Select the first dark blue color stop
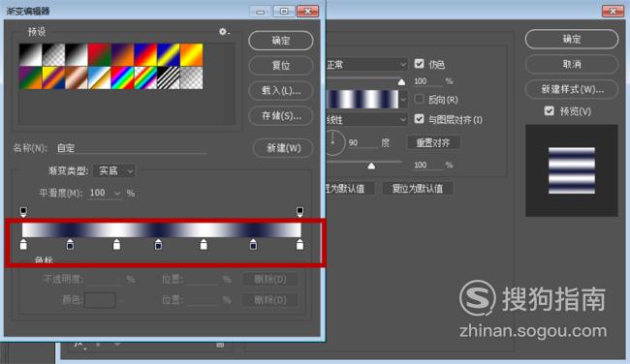The height and width of the screenshot is (364, 630). (70, 244)
